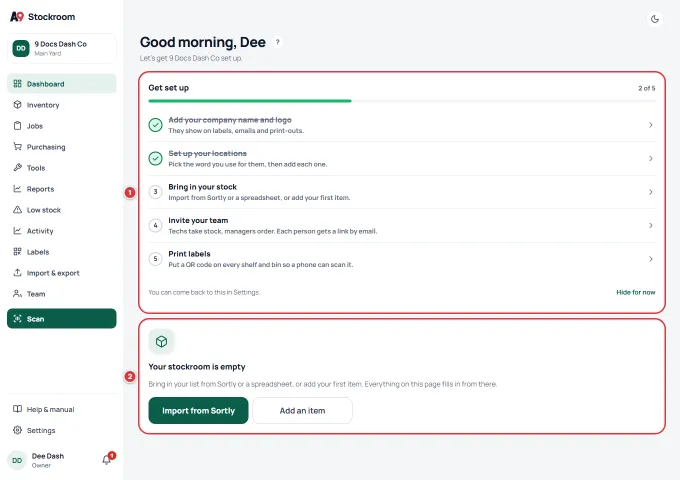680x480 pixels.
Task: Click the Print labels title
Action: 190,254
